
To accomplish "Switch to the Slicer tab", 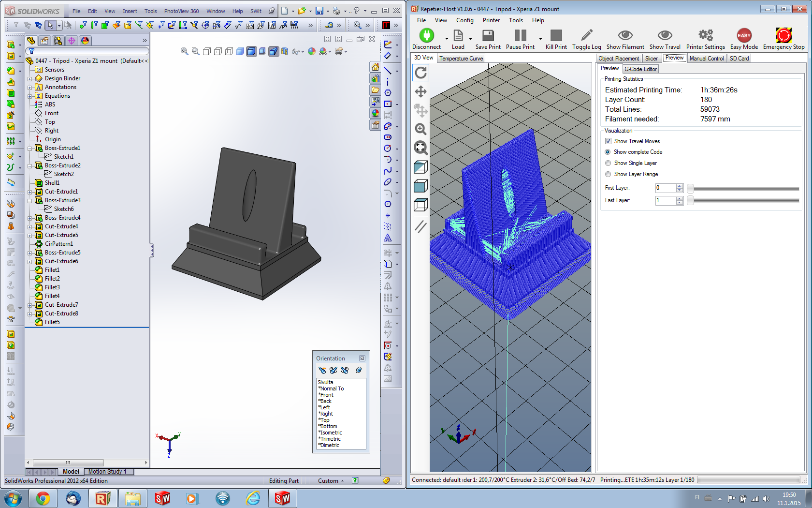I will pos(651,59).
